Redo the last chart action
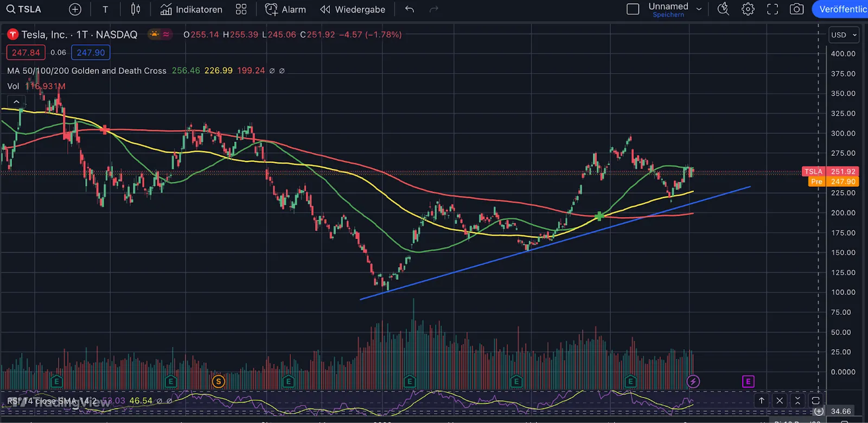868x423 pixels. click(x=433, y=9)
